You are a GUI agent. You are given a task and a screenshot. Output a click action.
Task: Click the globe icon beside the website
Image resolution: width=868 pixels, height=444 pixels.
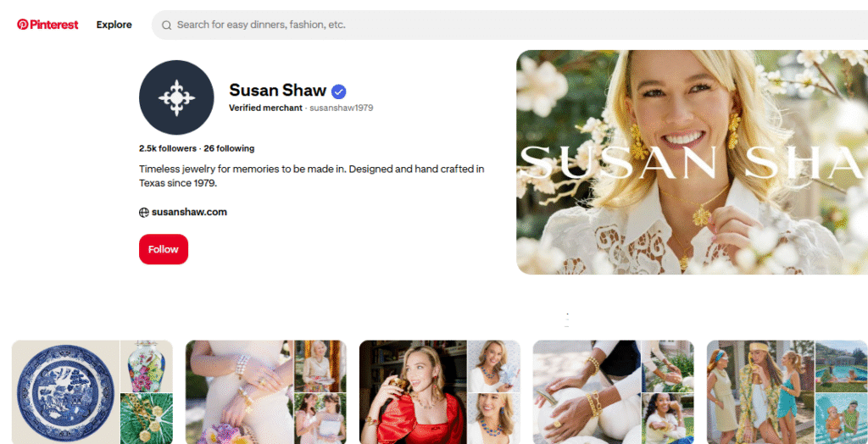tap(144, 212)
